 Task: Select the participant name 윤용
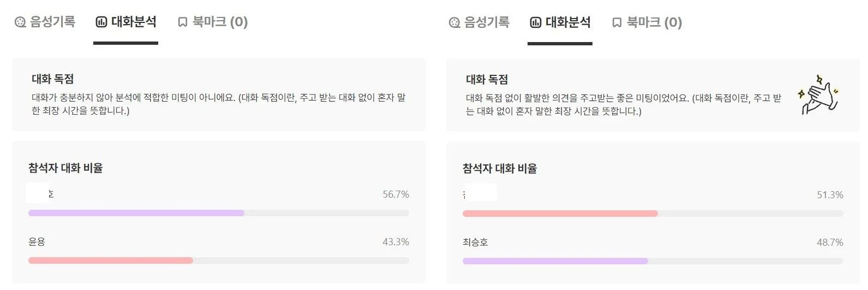[x=37, y=242]
